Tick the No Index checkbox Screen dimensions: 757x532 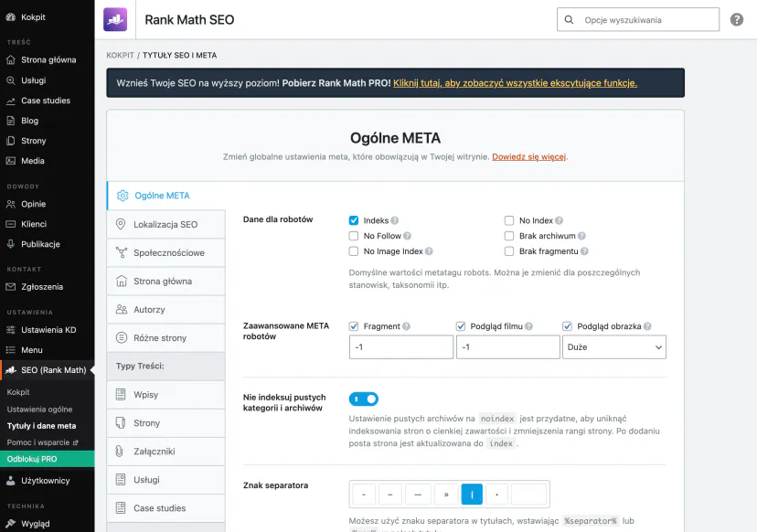(x=509, y=220)
